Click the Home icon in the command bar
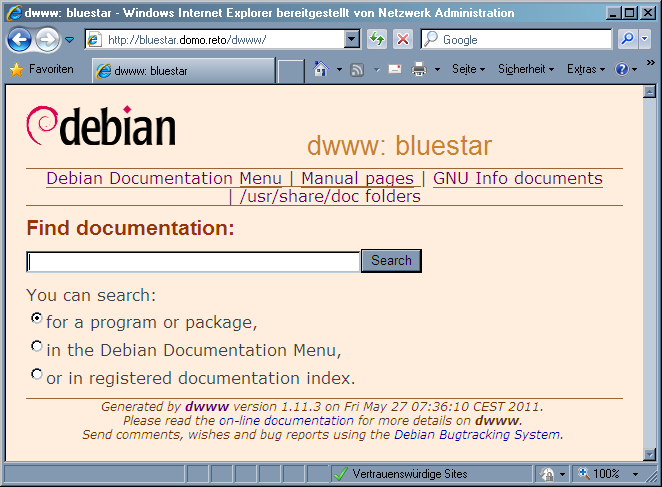 point(321,70)
